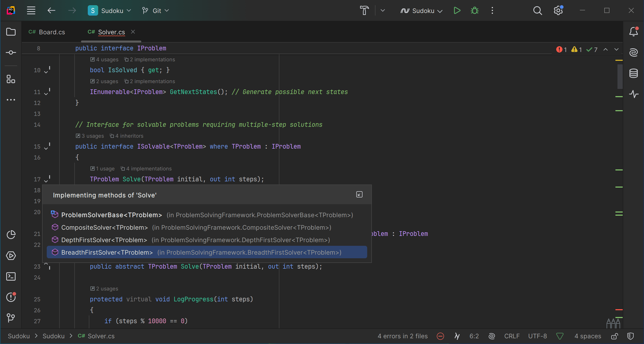Open the Database tool window
The width and height of the screenshot is (644, 344).
click(634, 74)
